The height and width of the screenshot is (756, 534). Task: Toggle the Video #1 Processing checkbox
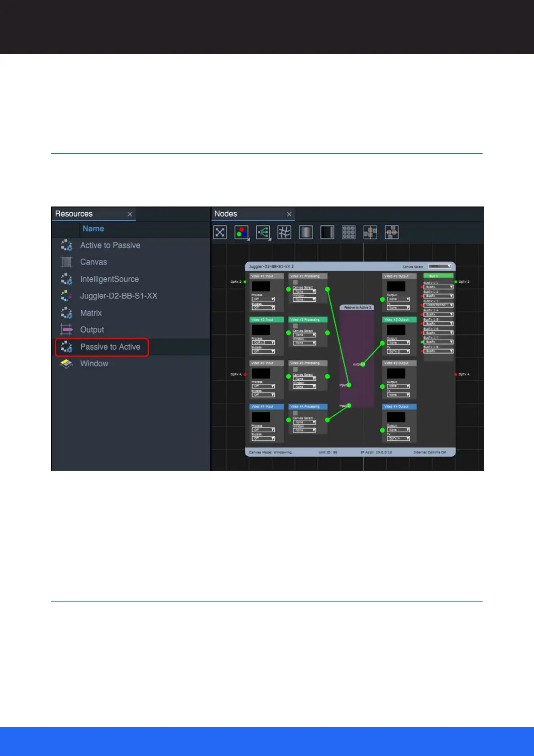(x=295, y=282)
